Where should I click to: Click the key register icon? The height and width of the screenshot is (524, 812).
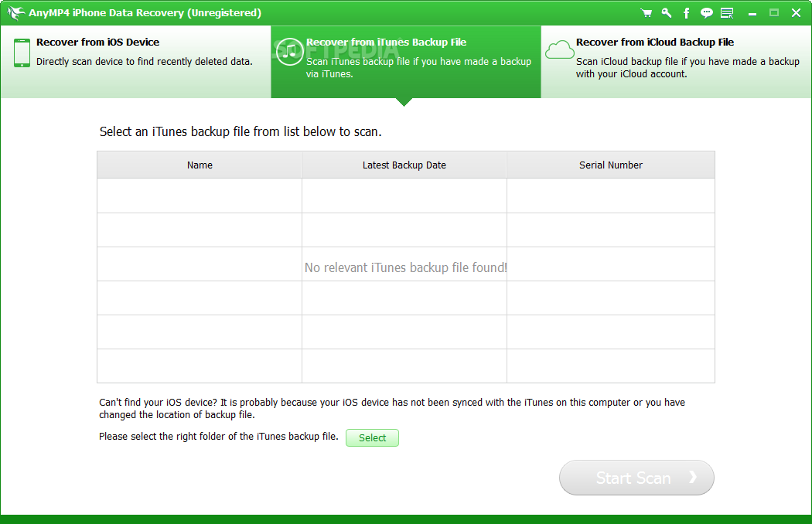(x=667, y=13)
